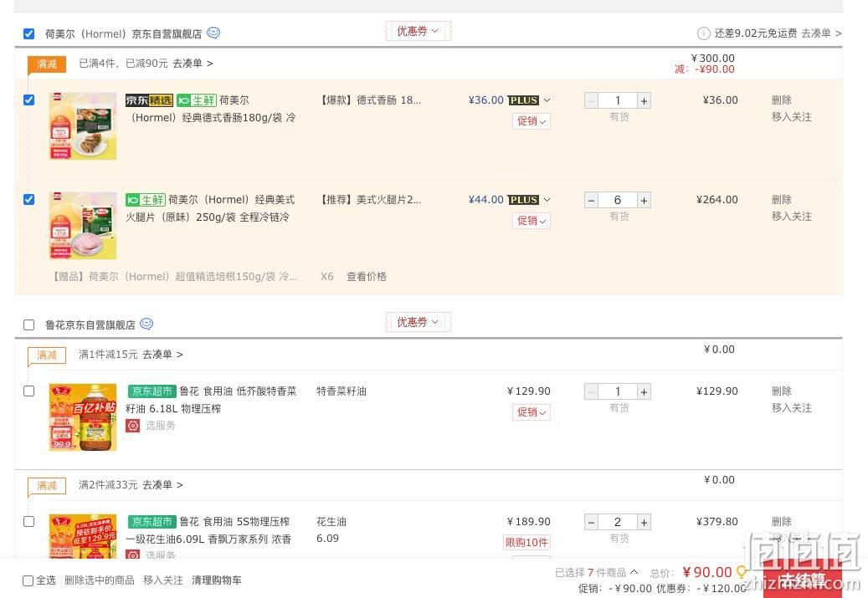868x598 pixels.
Task: Click 删除选中的商品 in bottom bar
Action: pyautogui.click(x=99, y=580)
